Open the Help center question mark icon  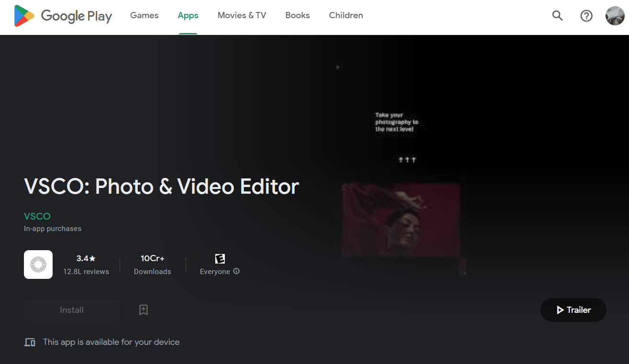tap(586, 16)
